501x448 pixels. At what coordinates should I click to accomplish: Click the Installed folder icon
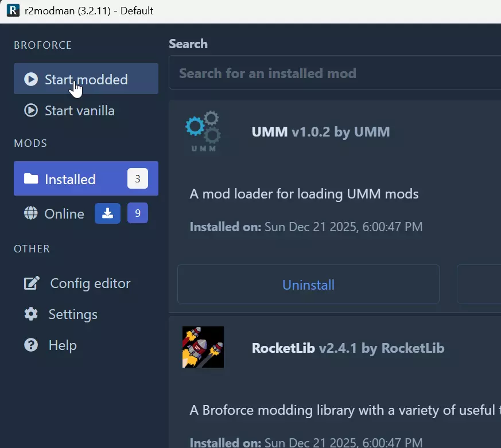tap(31, 178)
